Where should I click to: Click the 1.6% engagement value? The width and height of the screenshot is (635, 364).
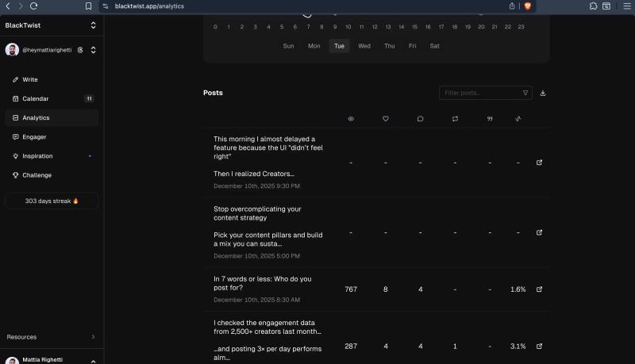click(518, 289)
